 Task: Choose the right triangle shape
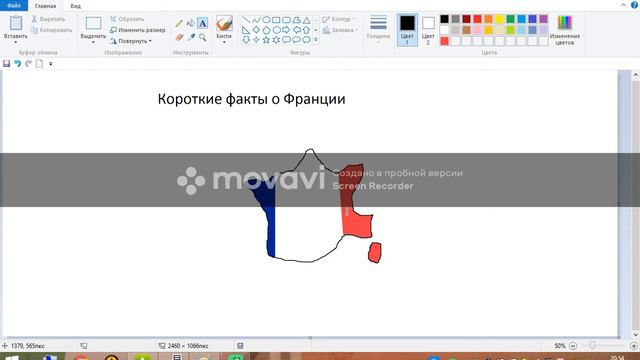point(246,30)
